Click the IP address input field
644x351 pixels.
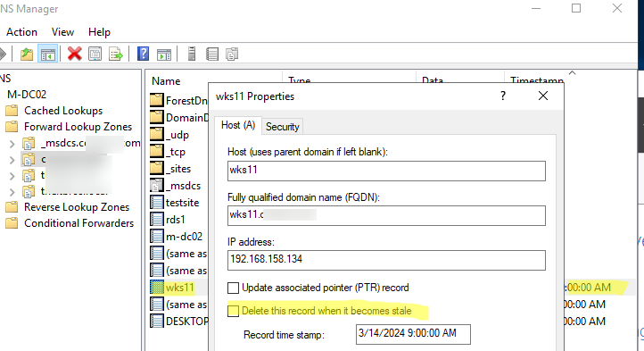coord(386,260)
